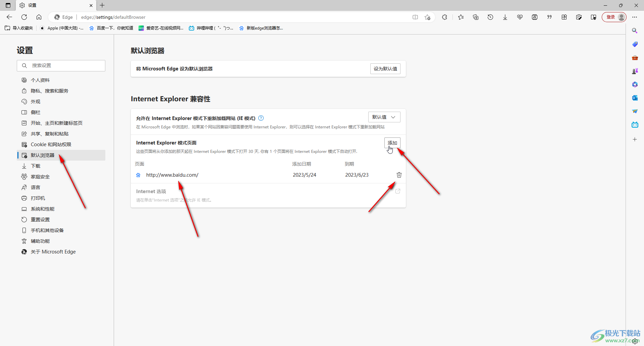Open 重置设置 settings section
This screenshot has height=346, width=644.
61,220
